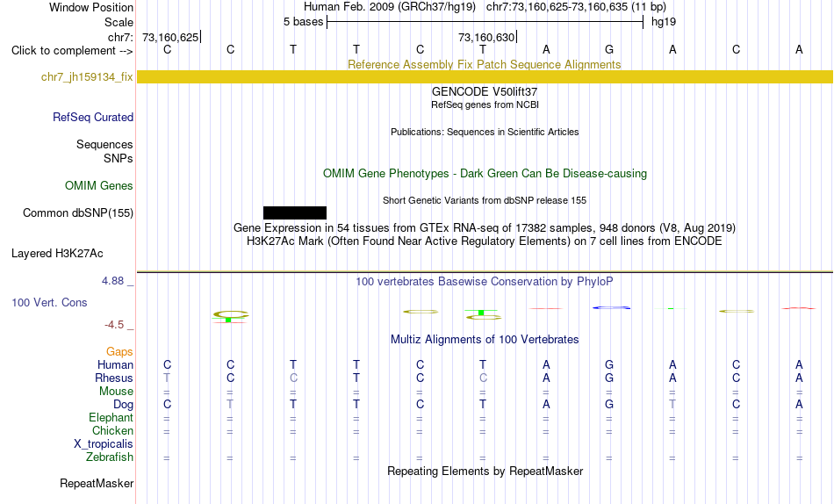Click the hg19 assembly label

[664, 22]
